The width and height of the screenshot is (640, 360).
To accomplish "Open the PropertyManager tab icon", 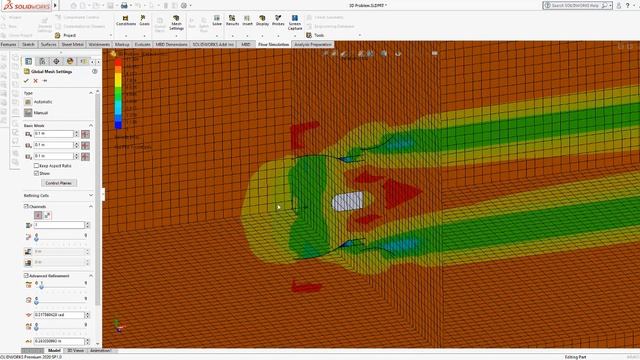I will click(x=42, y=61).
